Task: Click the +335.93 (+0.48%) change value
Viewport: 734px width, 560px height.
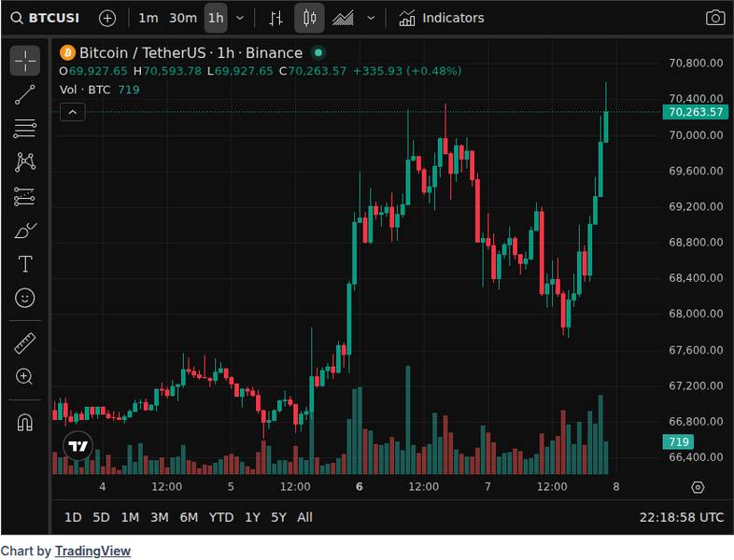Action: point(407,71)
